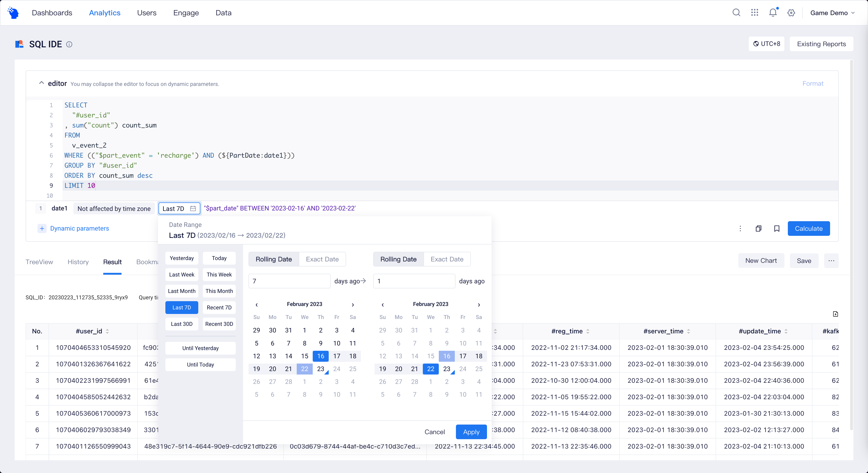Click the Until Today option

pyautogui.click(x=200, y=364)
